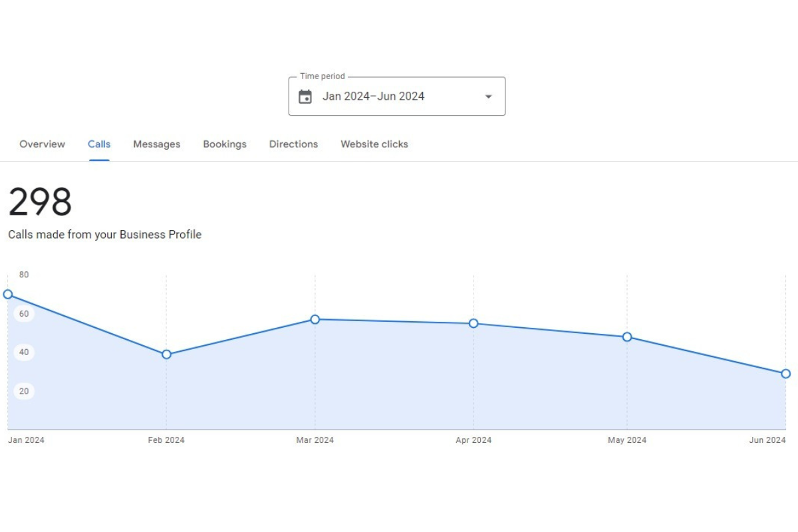Click the Mar 2024 chart data point
798x532 pixels.
click(x=315, y=319)
